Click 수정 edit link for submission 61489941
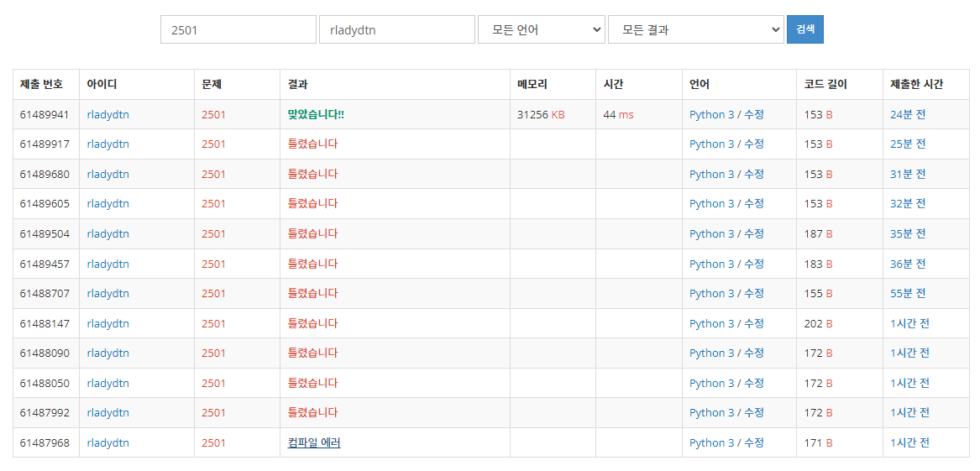 point(754,114)
